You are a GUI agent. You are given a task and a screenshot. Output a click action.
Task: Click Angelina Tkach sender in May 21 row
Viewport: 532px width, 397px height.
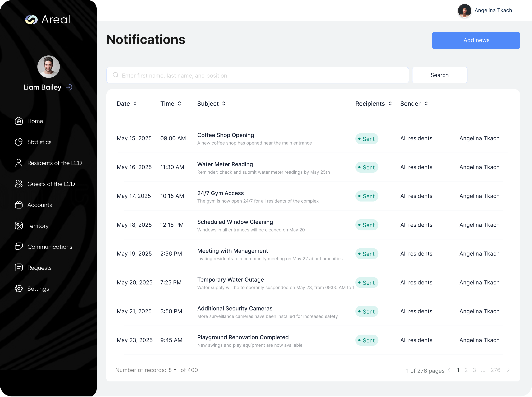479,311
